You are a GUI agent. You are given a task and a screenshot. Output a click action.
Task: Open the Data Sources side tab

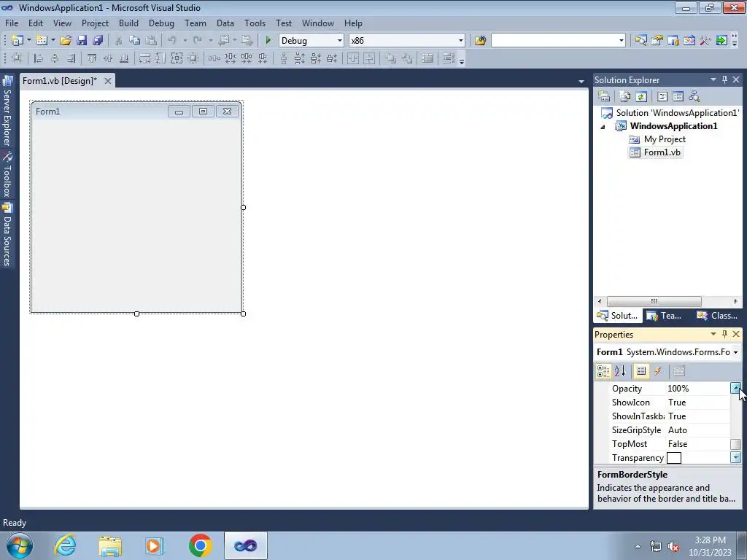click(x=7, y=235)
